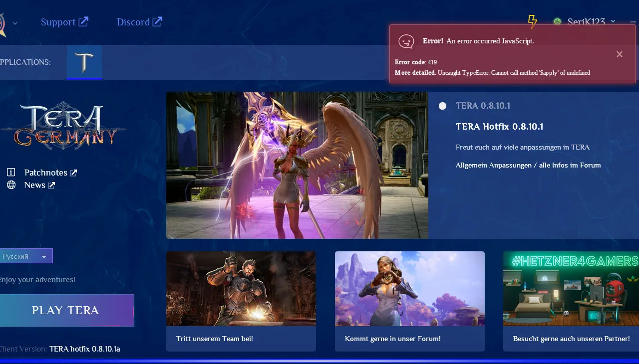Open the Русский language dropdown
Viewport: 639px width, 364px height.
click(26, 256)
